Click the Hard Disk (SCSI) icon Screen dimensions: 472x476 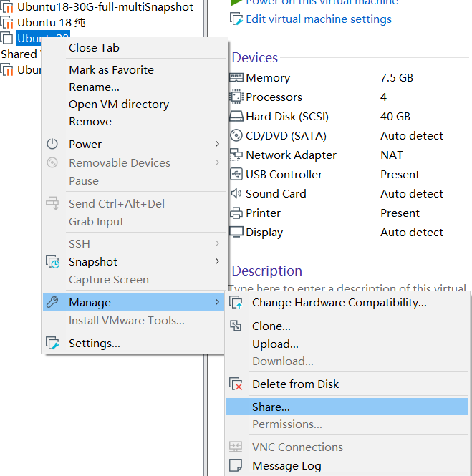(x=236, y=116)
